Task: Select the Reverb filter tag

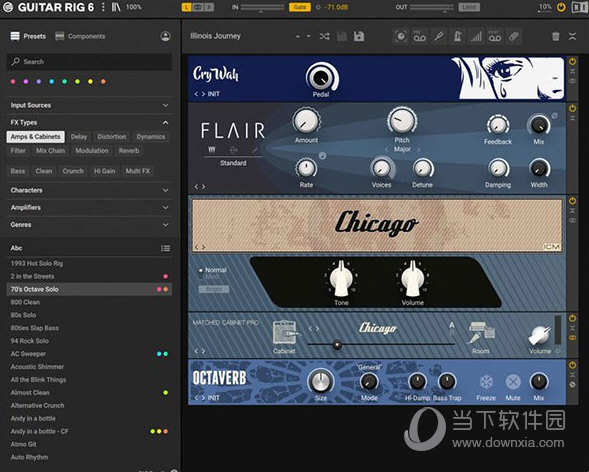Action: [129, 151]
